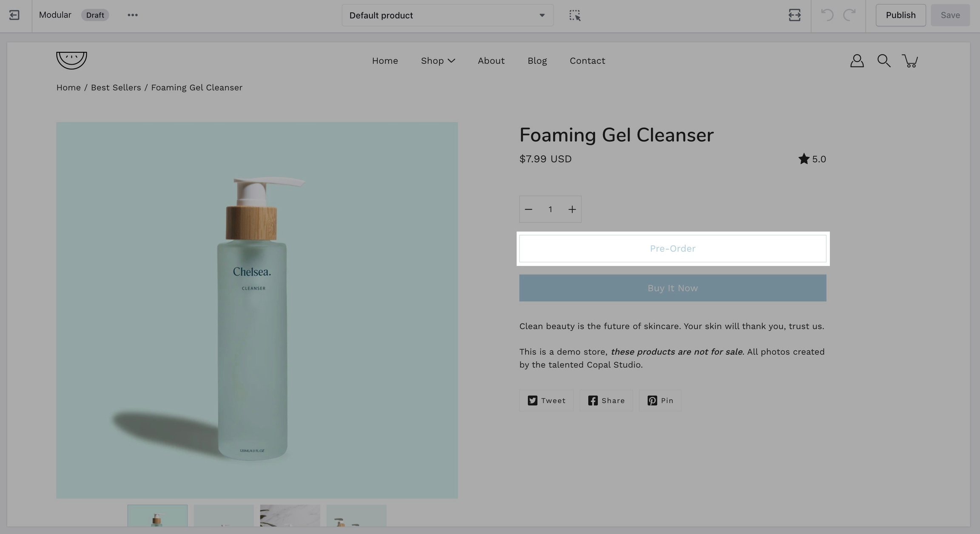This screenshot has width=980, height=534.
Task: Expand the Shop navigation menu
Action: click(x=438, y=61)
